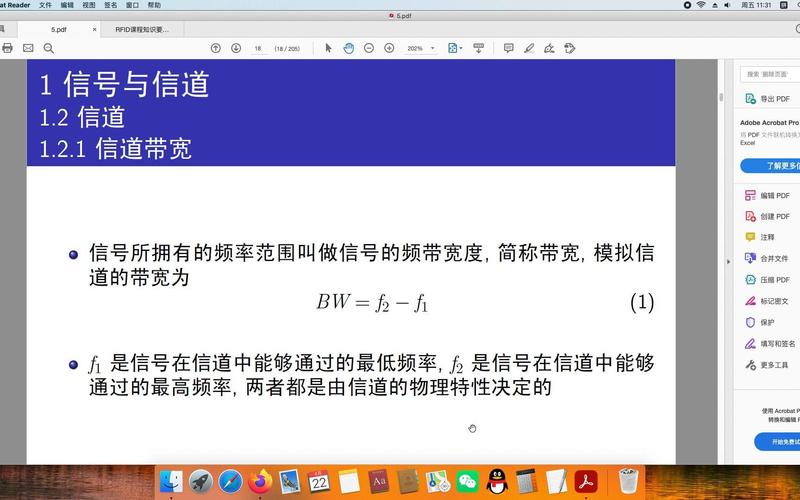This screenshot has width=800, height=500.
Task: Open the sign document pen icon
Action: 549,48
